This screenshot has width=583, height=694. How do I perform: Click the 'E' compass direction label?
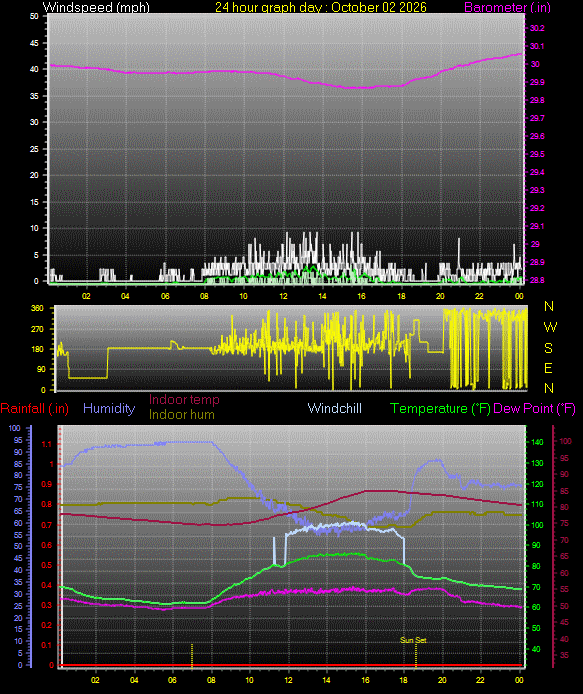(x=548, y=368)
